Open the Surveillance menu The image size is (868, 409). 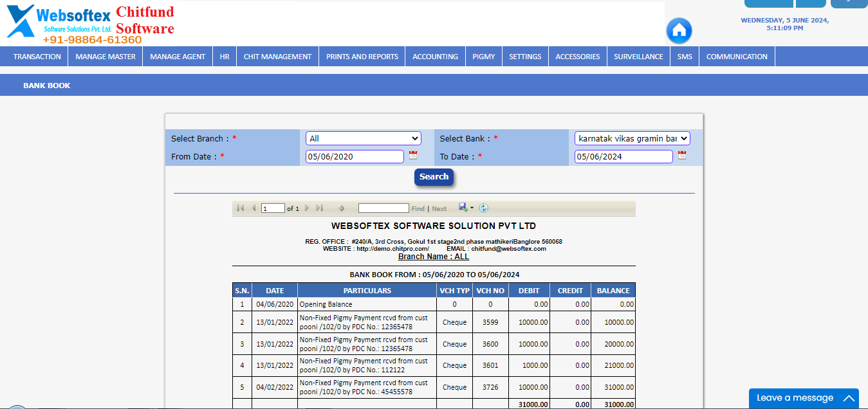click(x=638, y=57)
